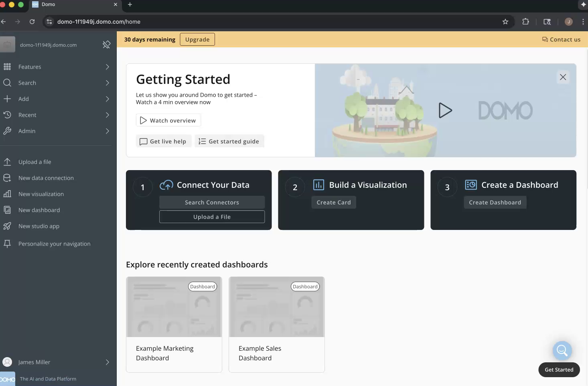This screenshot has width=588, height=386.
Task: Click the company avatar beside domo-1f1949j.domo.com
Action: coord(7,45)
